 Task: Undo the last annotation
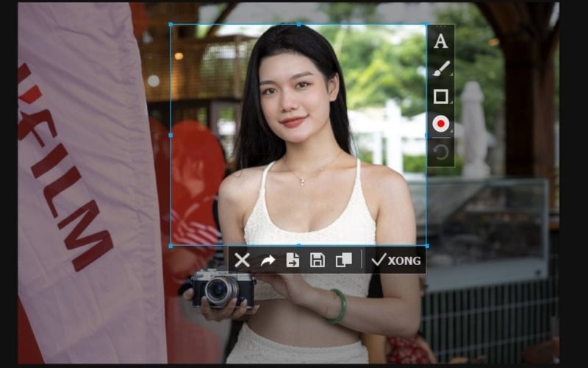coord(440,152)
